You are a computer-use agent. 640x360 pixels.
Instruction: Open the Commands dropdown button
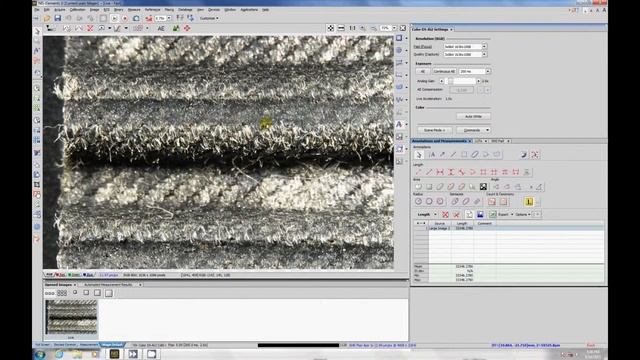tap(473, 130)
